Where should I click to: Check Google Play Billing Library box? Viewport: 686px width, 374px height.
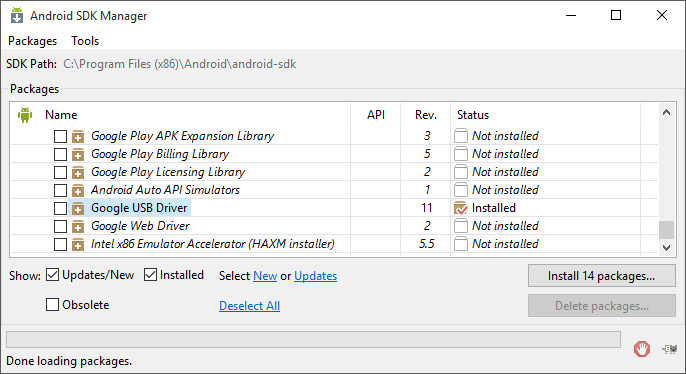click(60, 154)
